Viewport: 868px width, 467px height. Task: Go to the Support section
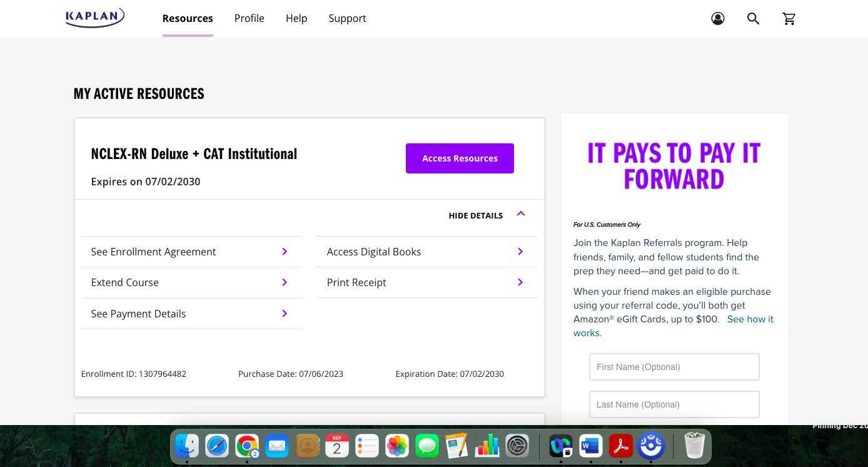[x=347, y=18]
